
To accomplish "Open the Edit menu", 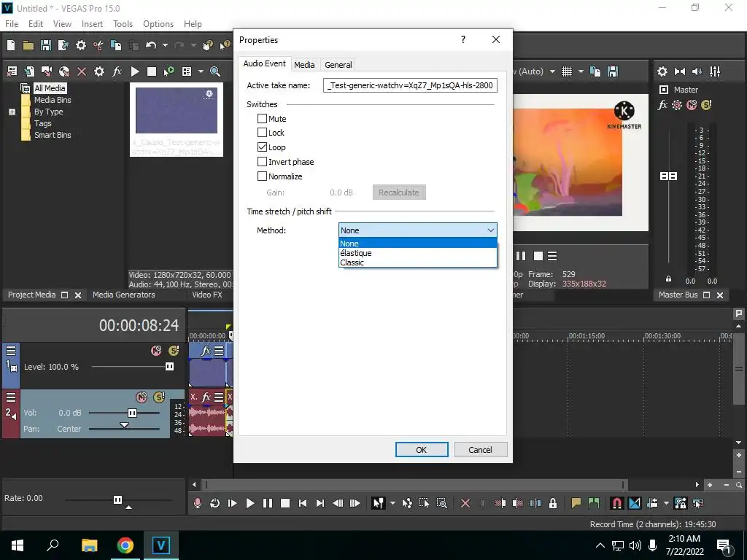I will 35,24.
